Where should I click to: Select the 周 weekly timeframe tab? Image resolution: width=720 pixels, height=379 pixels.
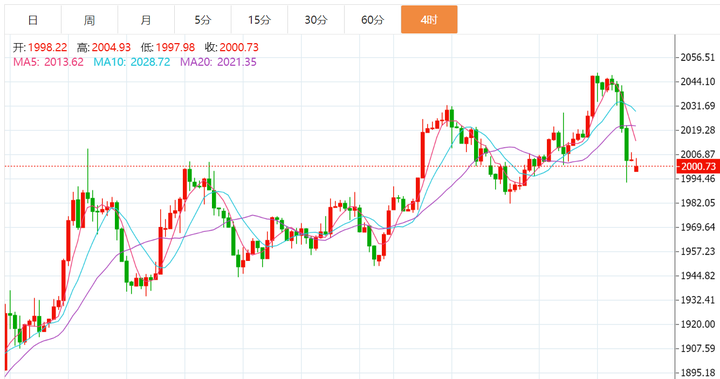tap(89, 20)
